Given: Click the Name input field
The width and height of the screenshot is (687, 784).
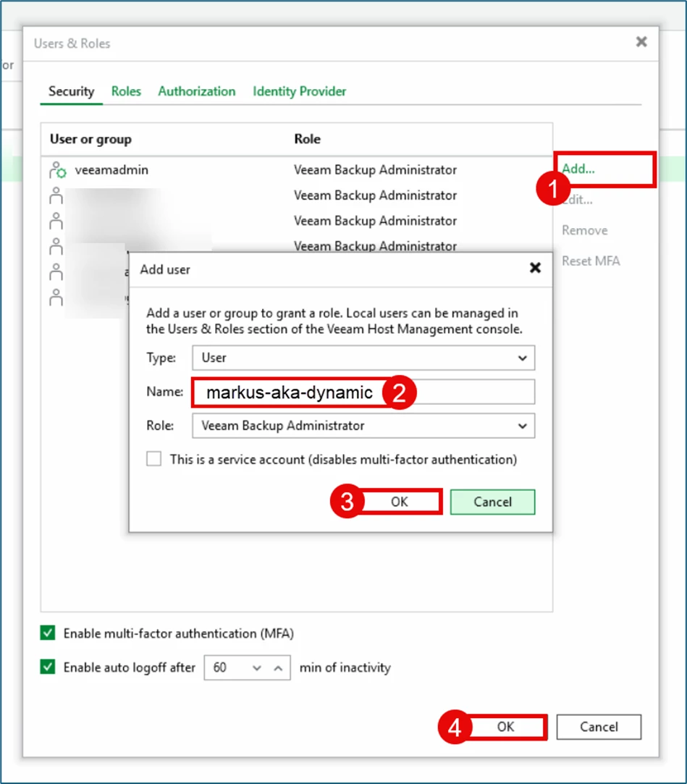Looking at the screenshot, I should 363,392.
